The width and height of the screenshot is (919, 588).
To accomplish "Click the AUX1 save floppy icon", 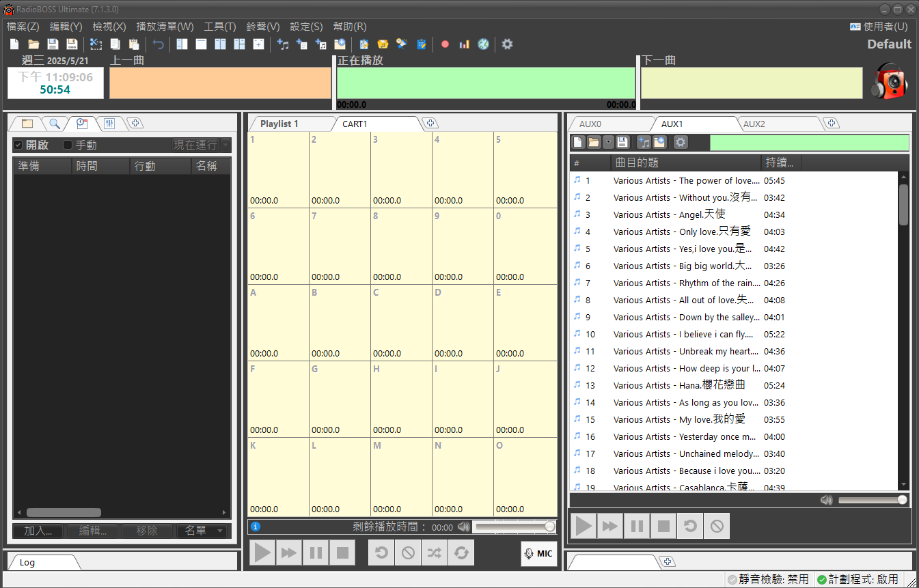I will (x=622, y=142).
